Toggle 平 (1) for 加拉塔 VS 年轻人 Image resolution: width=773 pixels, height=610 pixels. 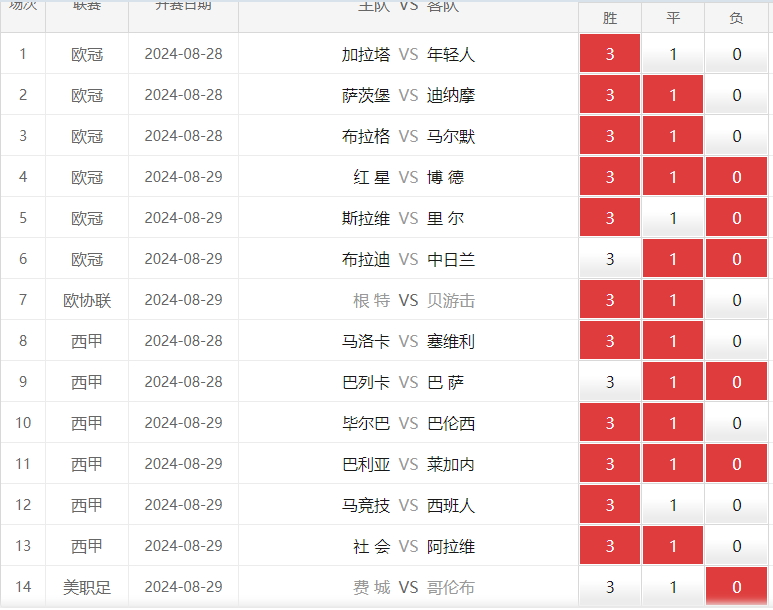673,53
